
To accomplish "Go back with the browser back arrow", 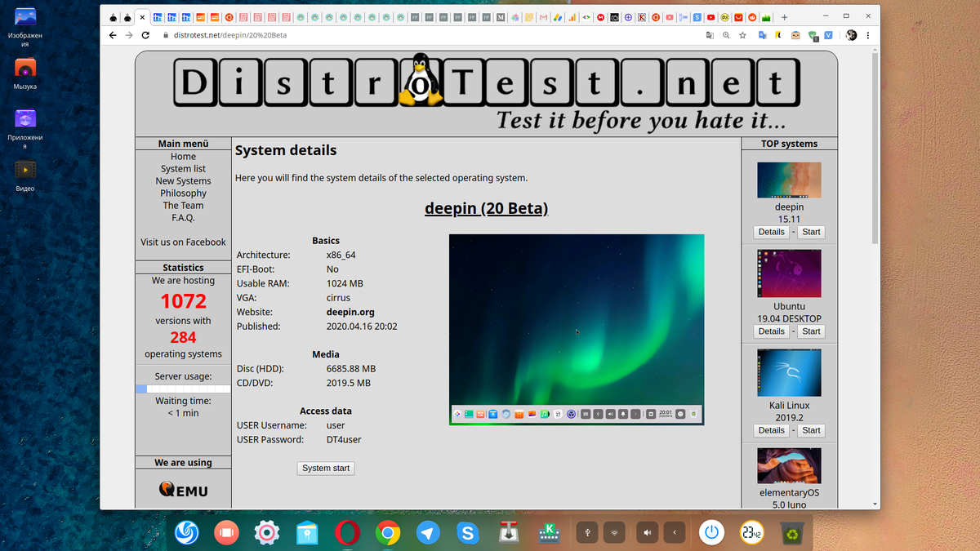I will (x=113, y=35).
